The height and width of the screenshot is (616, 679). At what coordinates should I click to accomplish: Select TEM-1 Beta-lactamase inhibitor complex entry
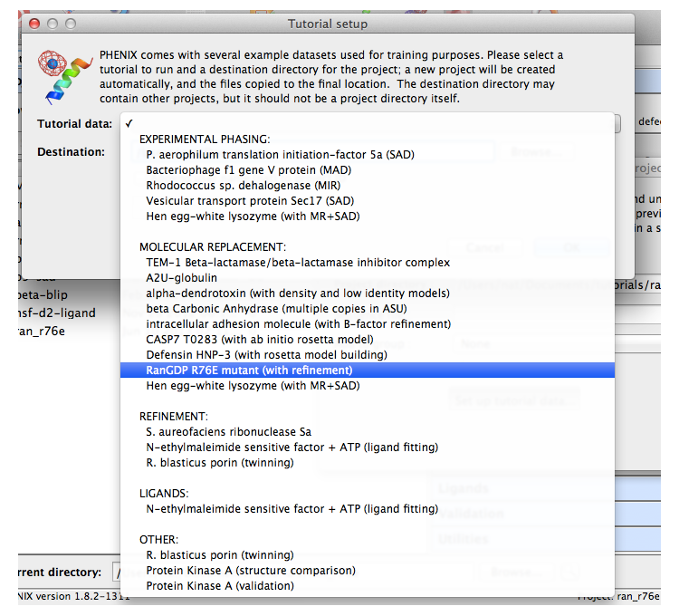pyautogui.click(x=298, y=263)
